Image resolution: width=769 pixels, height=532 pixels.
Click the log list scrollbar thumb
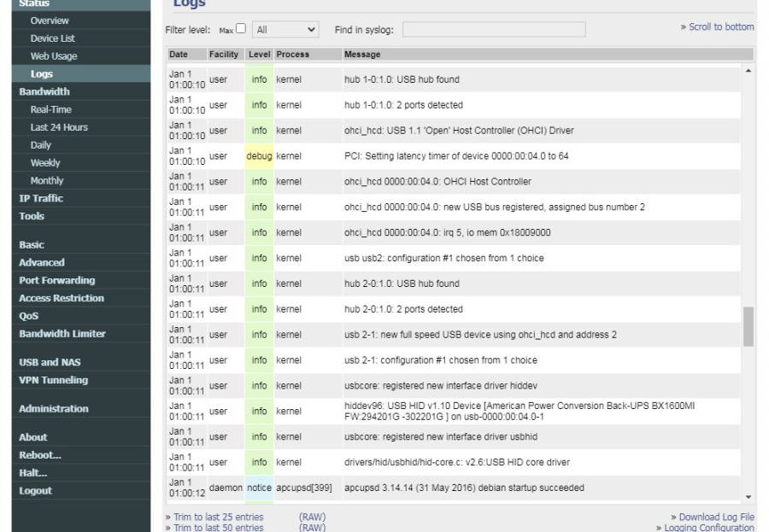748,326
